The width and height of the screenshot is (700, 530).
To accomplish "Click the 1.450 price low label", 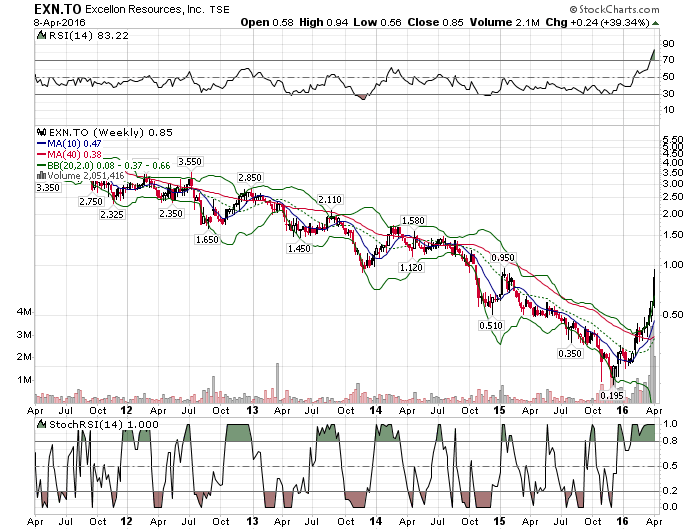I will pos(299,249).
